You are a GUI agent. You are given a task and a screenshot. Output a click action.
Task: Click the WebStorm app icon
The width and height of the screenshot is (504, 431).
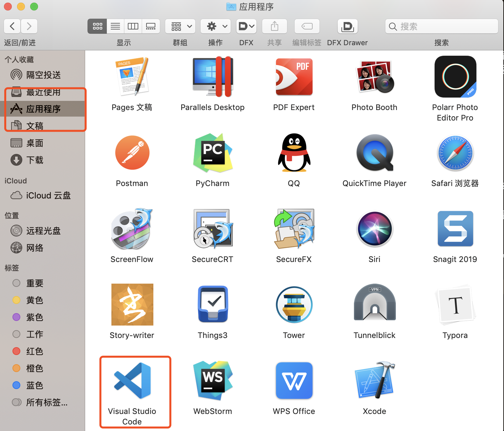[213, 381]
